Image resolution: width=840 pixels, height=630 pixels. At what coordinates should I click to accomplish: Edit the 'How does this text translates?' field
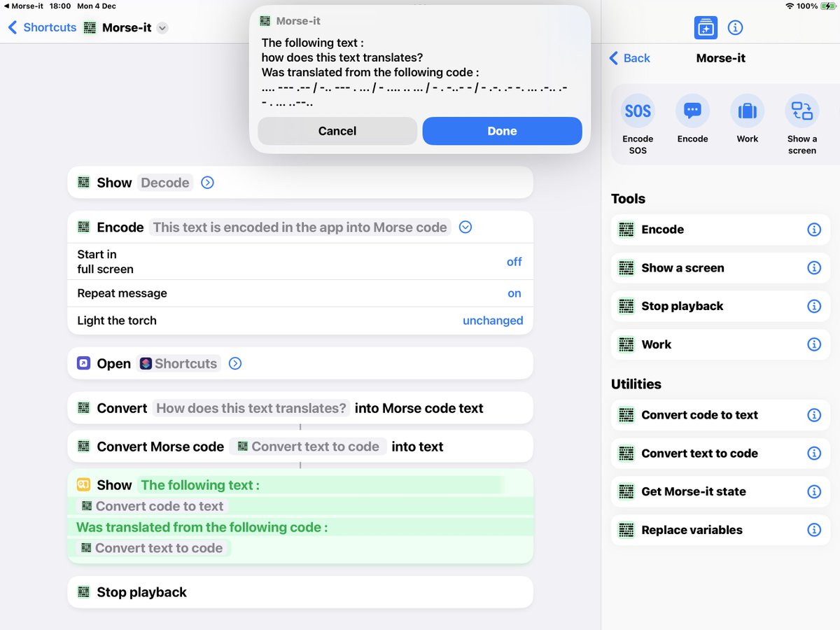(251, 408)
